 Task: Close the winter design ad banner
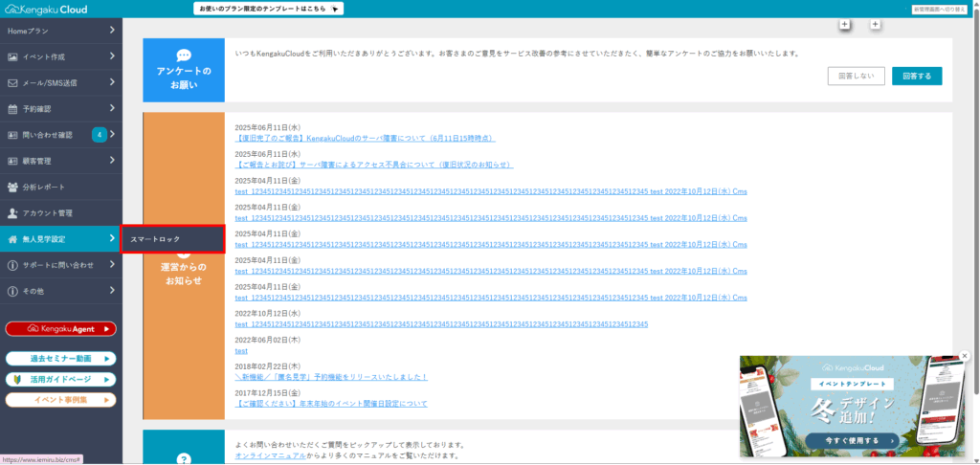(965, 355)
